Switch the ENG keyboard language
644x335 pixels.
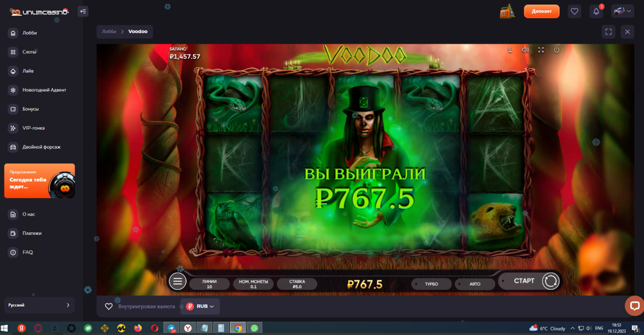(x=599, y=328)
